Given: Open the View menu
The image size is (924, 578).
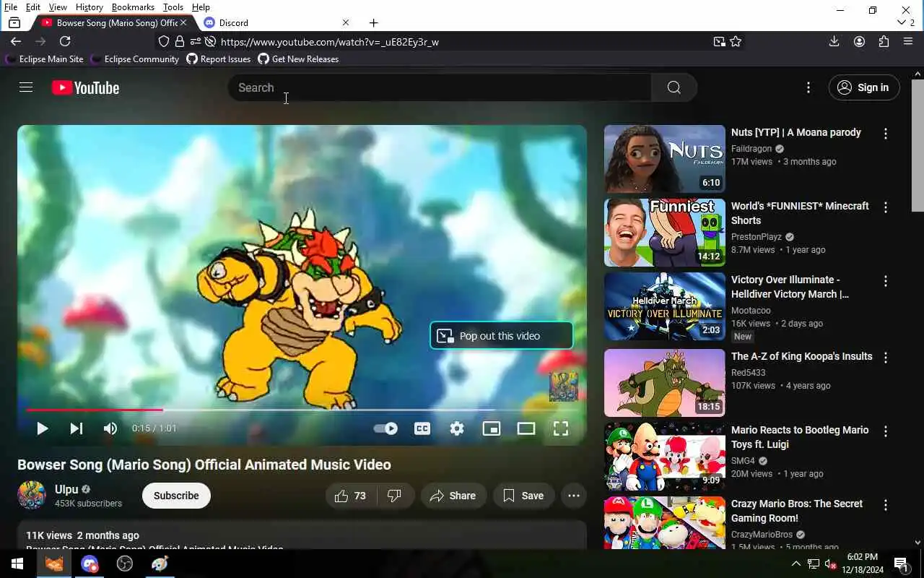Looking at the screenshot, I should pyautogui.click(x=58, y=7).
